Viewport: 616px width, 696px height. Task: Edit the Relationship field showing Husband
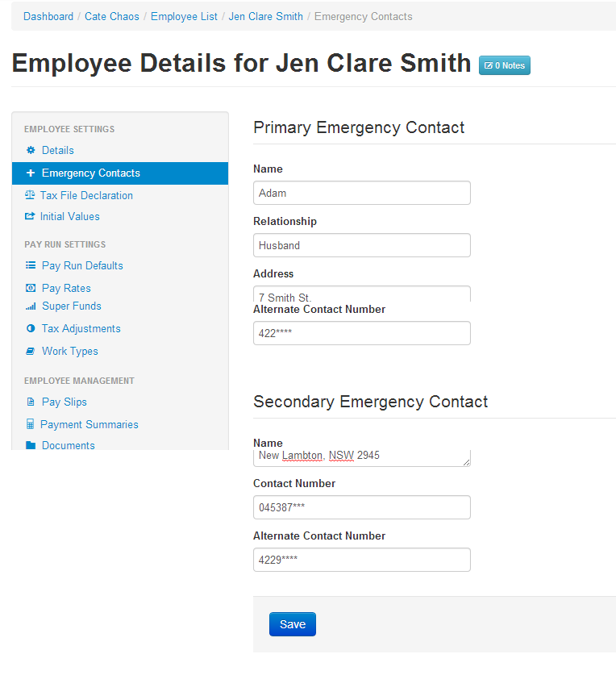(361, 245)
